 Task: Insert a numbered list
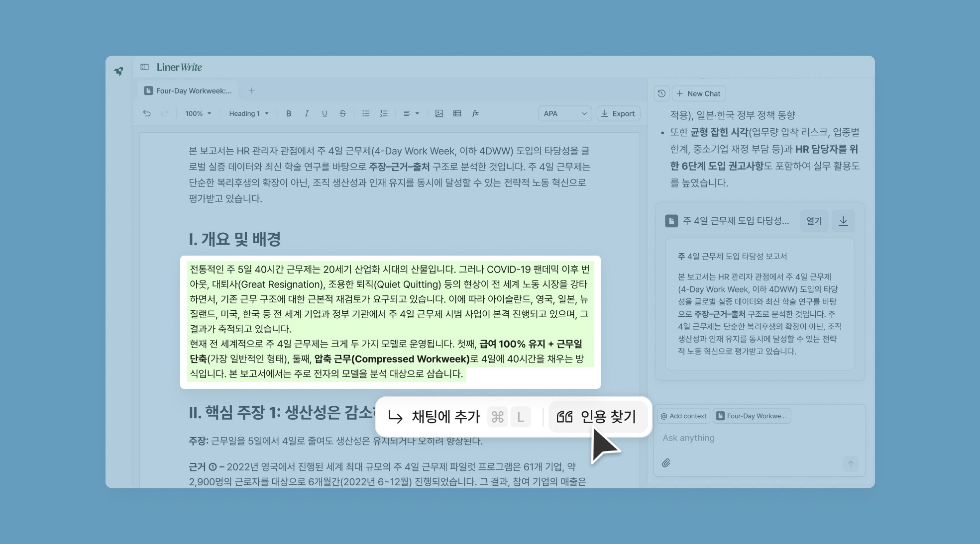click(384, 113)
